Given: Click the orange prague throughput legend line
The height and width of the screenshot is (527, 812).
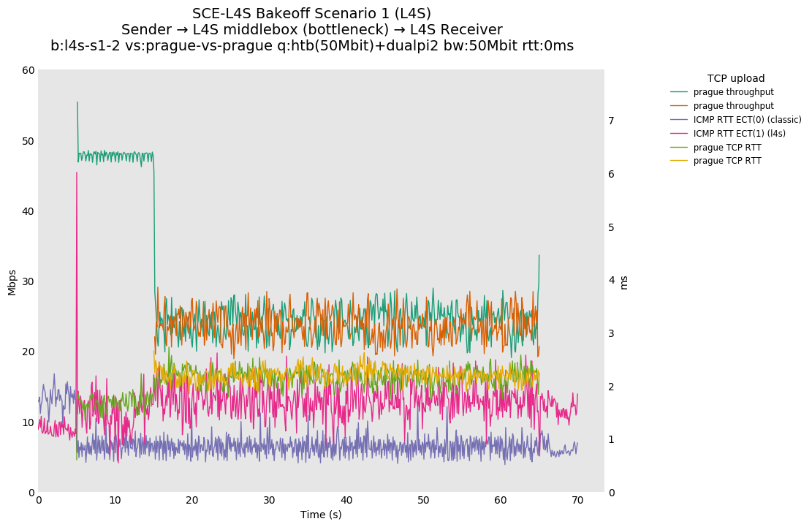Looking at the screenshot, I should tap(678, 106).
